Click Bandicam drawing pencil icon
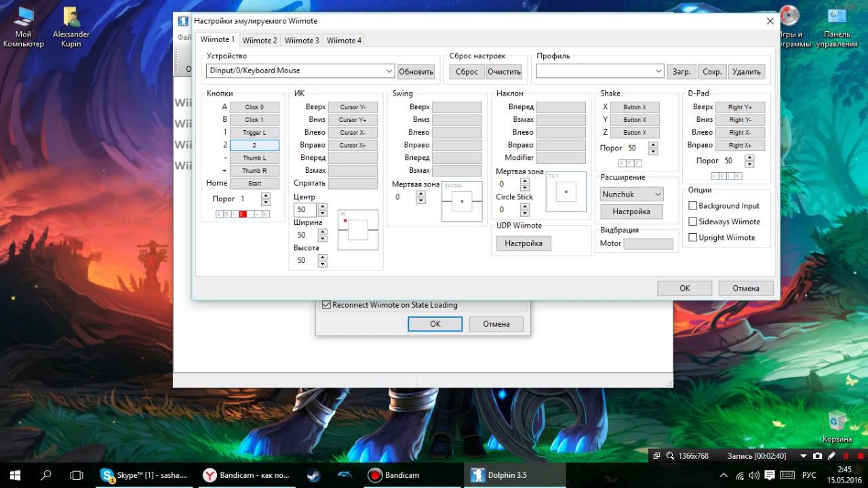This screenshot has width=868, height=488. tap(831, 456)
